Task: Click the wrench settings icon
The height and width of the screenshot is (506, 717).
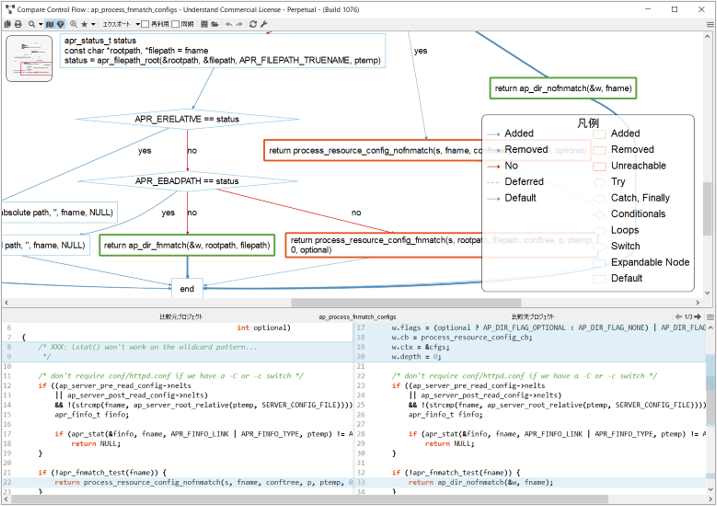Action: pyautogui.click(x=263, y=24)
